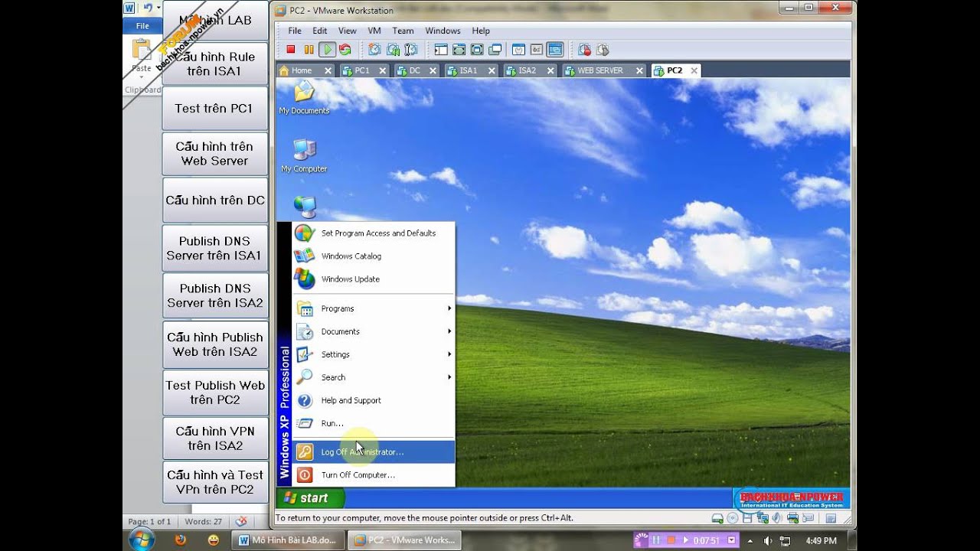Open the Snapshot Manager wrench icon

pyautogui.click(x=411, y=50)
